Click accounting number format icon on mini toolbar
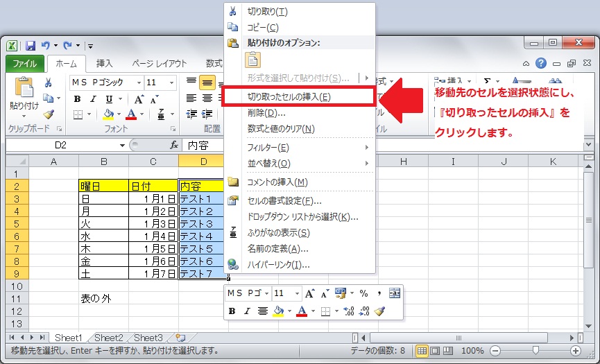This screenshot has height=364, width=600. tap(340, 293)
